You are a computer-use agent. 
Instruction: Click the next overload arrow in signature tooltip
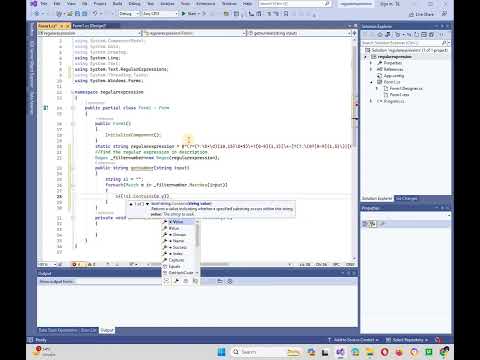[x=147, y=204]
